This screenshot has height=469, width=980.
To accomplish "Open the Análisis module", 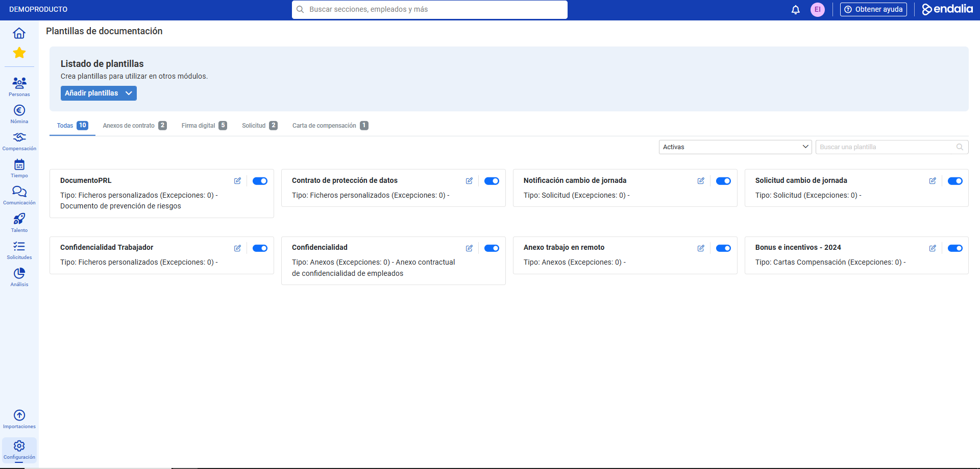I will click(19, 277).
